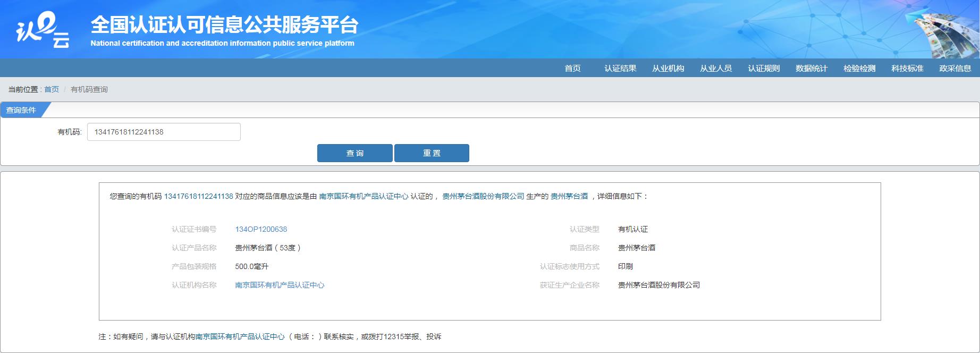The image size is (980, 353).
Task: Click the 认证证书编号 label
Action: point(194,229)
